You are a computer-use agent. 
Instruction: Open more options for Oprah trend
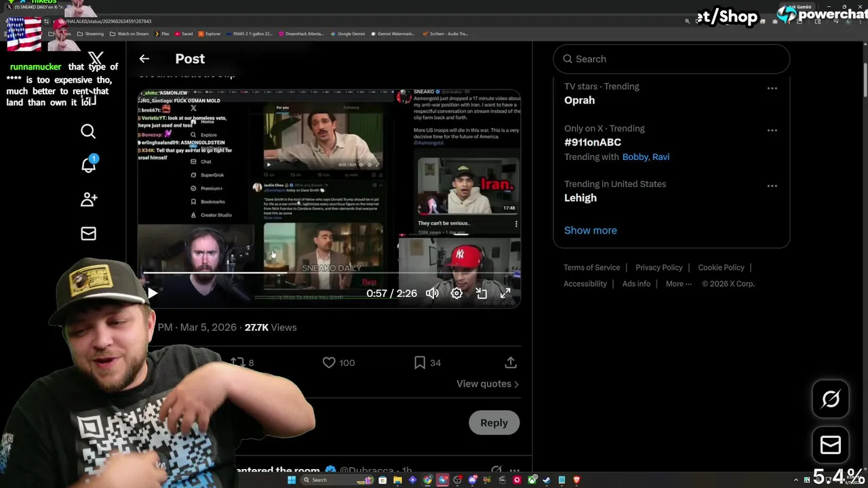tap(772, 88)
